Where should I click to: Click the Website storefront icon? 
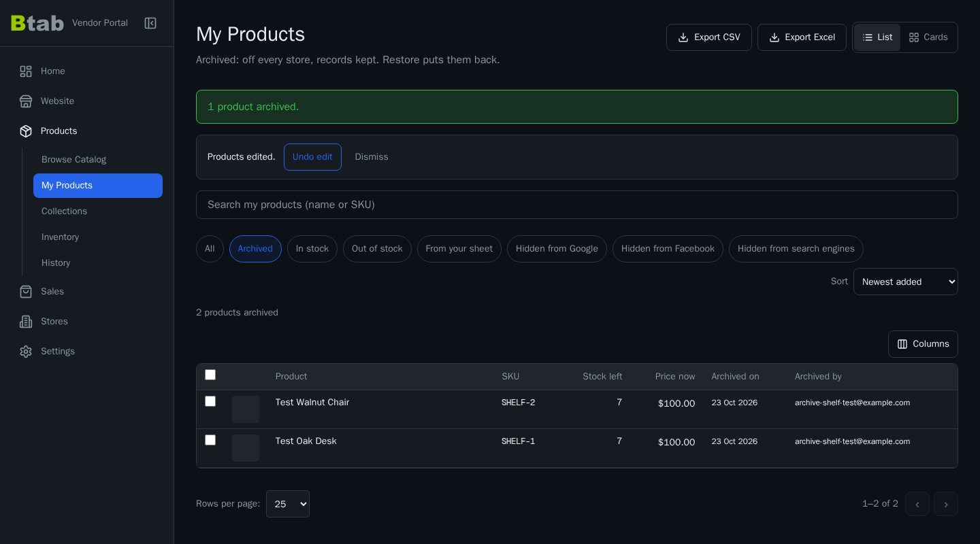click(x=26, y=101)
